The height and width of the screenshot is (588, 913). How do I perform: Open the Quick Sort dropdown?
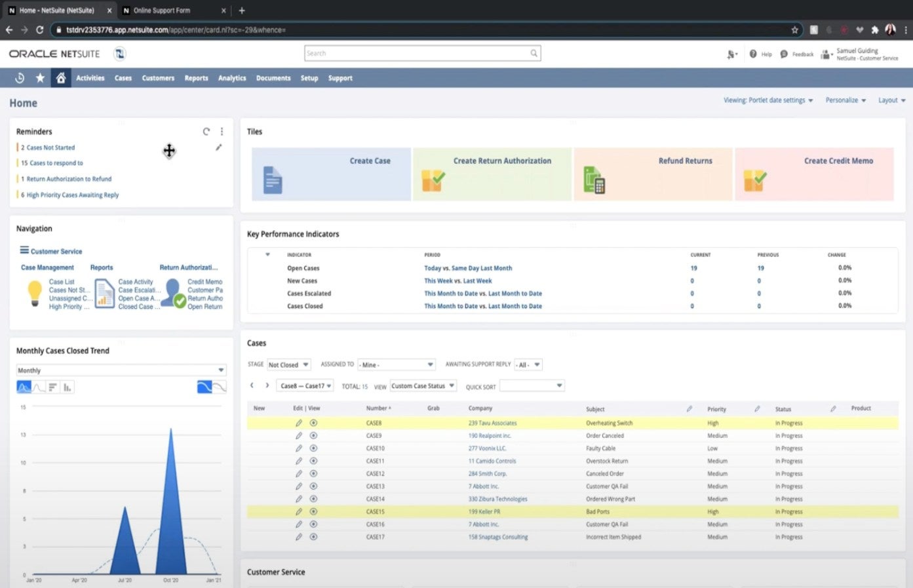pos(532,386)
